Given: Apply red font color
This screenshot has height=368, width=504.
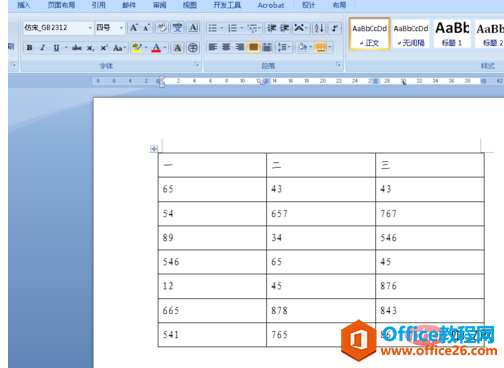Looking at the screenshot, I should tap(156, 48).
